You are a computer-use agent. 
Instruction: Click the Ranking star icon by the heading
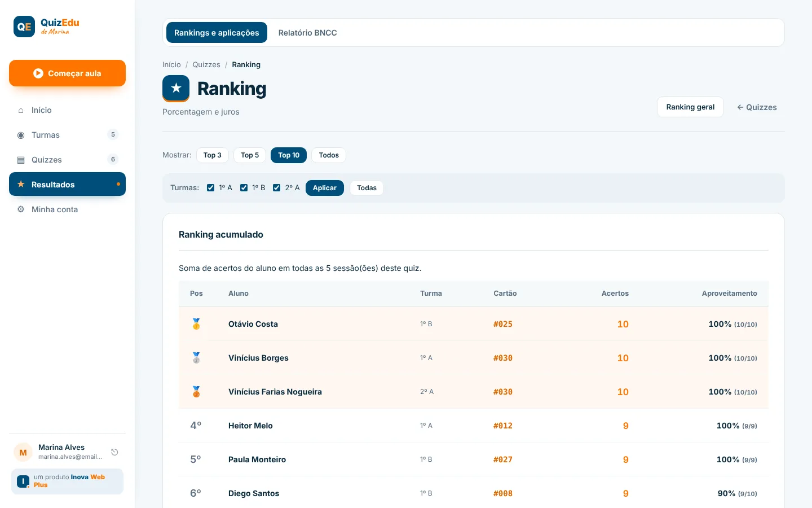[x=176, y=88]
